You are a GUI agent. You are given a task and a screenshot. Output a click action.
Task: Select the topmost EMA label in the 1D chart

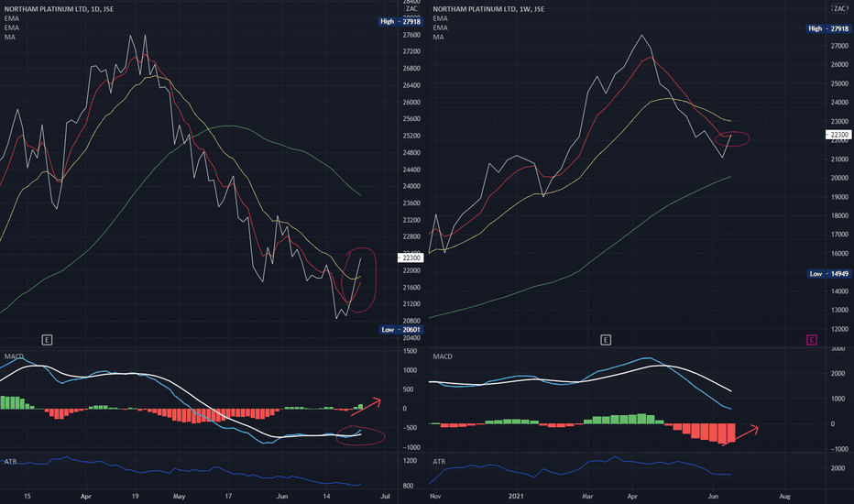click(11, 18)
